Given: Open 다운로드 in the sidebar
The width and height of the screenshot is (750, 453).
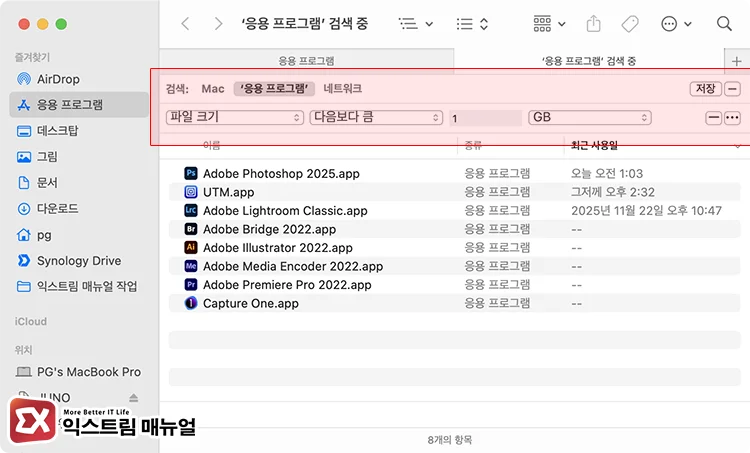Looking at the screenshot, I should coord(47,209).
